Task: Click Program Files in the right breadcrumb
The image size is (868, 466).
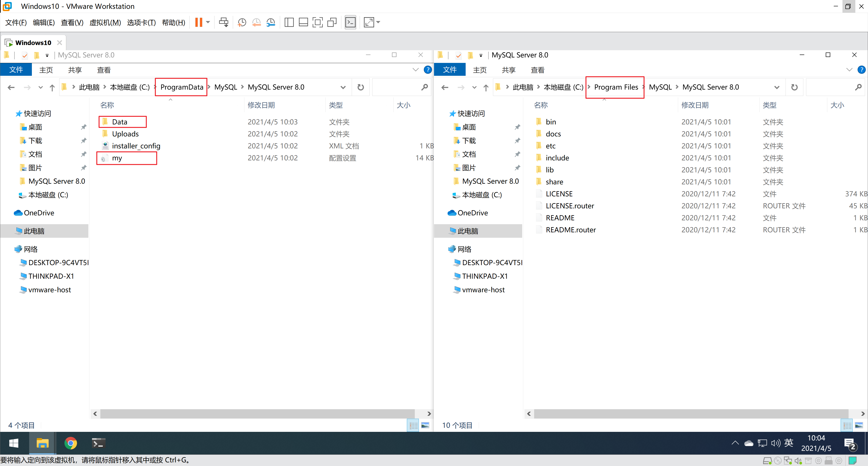Action: [x=616, y=87]
